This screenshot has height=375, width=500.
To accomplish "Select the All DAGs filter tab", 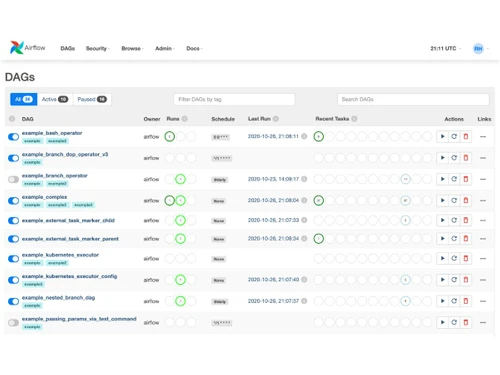I will (x=24, y=99).
